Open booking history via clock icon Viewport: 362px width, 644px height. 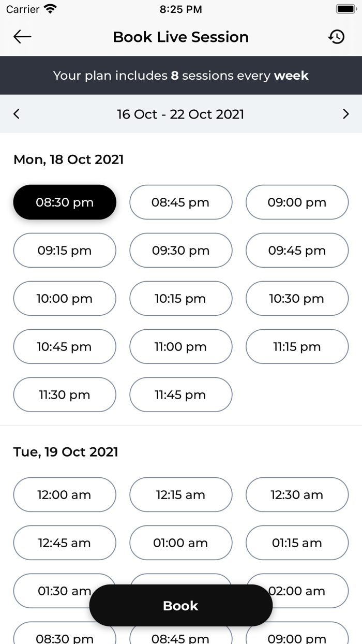(x=337, y=37)
